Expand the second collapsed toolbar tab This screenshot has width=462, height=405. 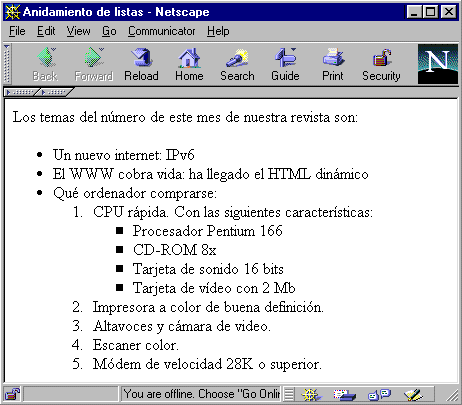pos(55,92)
